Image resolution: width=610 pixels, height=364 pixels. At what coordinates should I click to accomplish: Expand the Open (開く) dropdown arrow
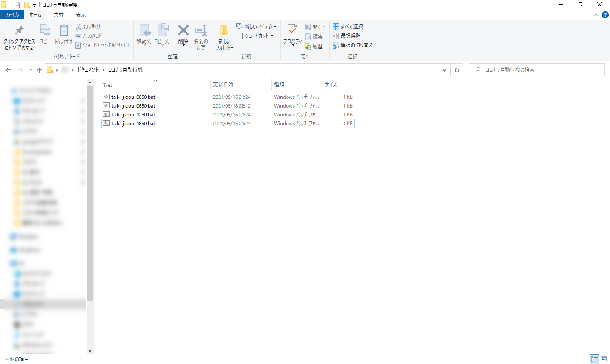(324, 27)
